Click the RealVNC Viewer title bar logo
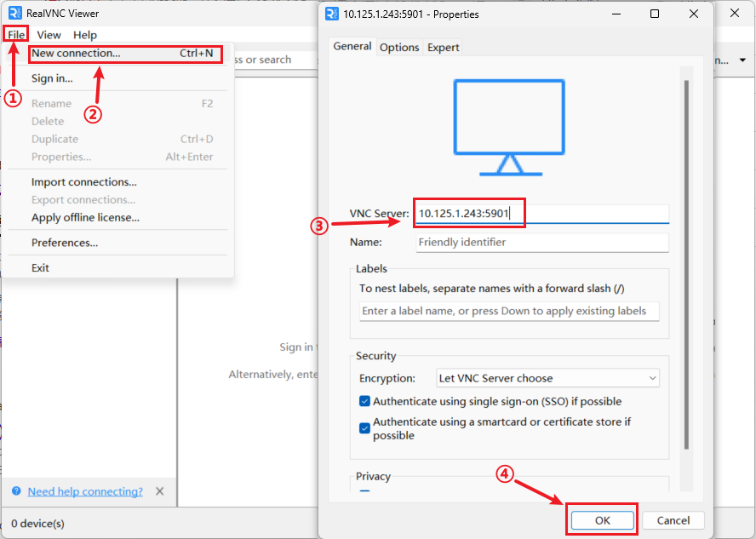 15,13
